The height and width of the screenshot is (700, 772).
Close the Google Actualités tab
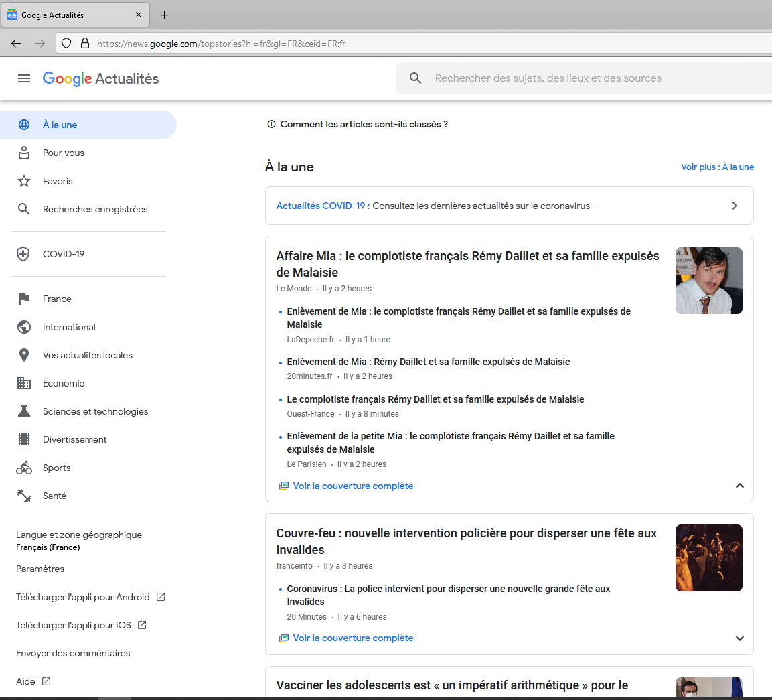coord(139,15)
